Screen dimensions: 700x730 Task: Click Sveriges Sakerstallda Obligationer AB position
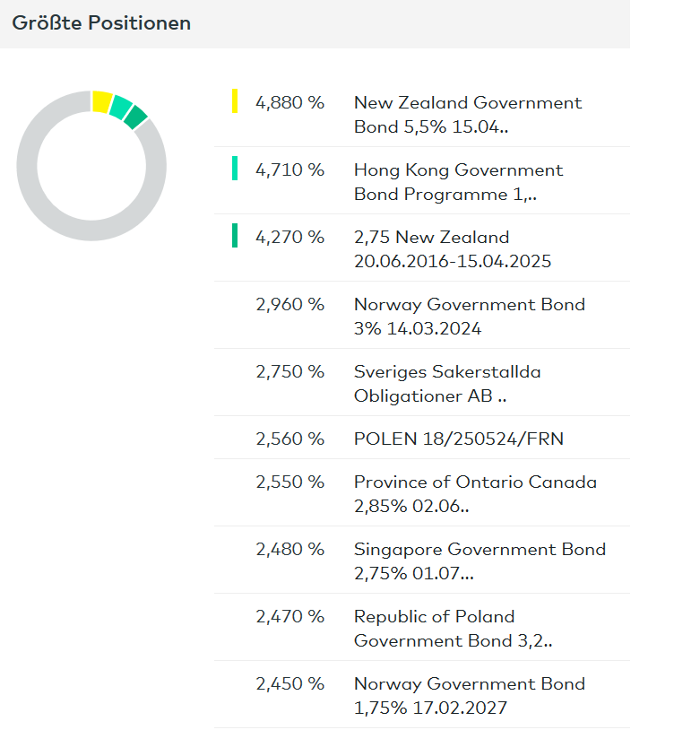click(x=447, y=384)
